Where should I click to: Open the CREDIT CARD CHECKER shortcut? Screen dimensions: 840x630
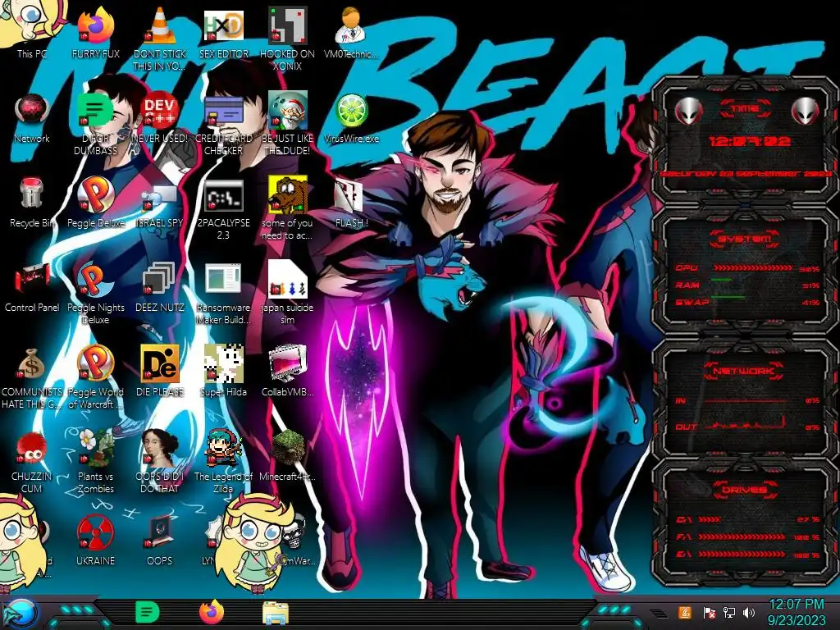[x=223, y=125]
